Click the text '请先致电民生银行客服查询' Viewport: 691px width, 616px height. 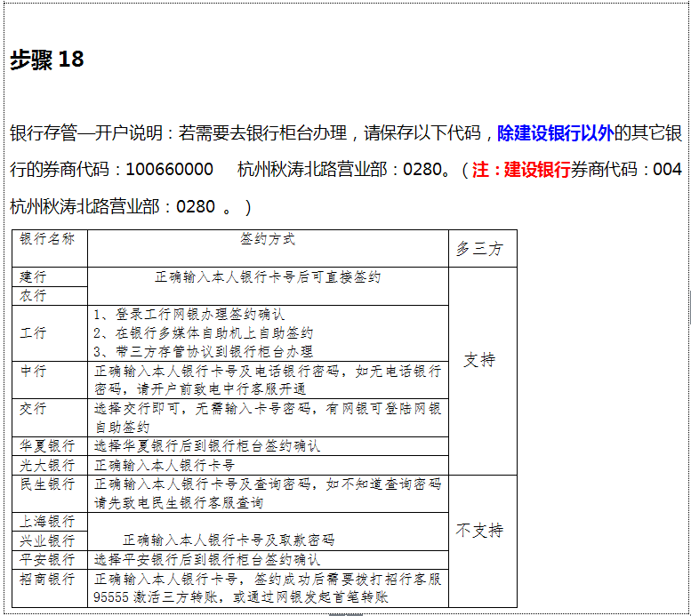[179, 503]
